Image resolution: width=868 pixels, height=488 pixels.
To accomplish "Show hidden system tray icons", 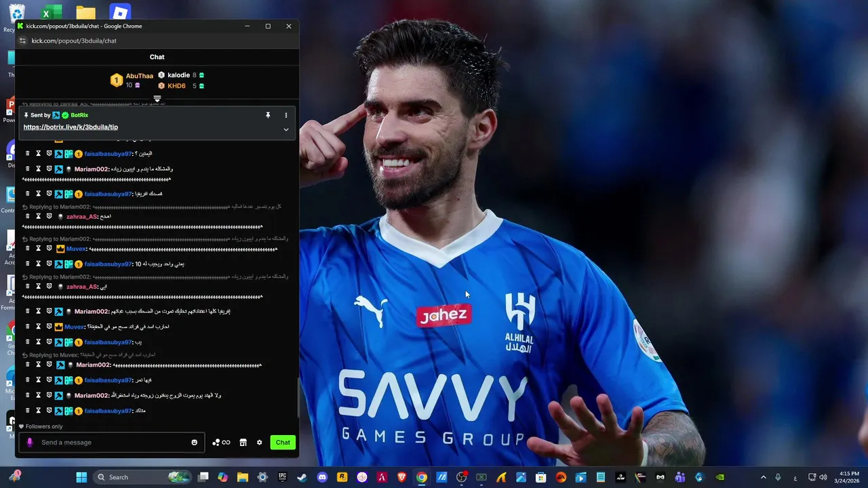I will (x=763, y=477).
